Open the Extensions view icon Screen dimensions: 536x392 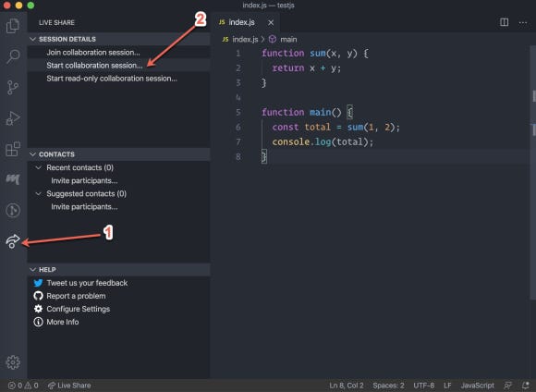click(13, 149)
